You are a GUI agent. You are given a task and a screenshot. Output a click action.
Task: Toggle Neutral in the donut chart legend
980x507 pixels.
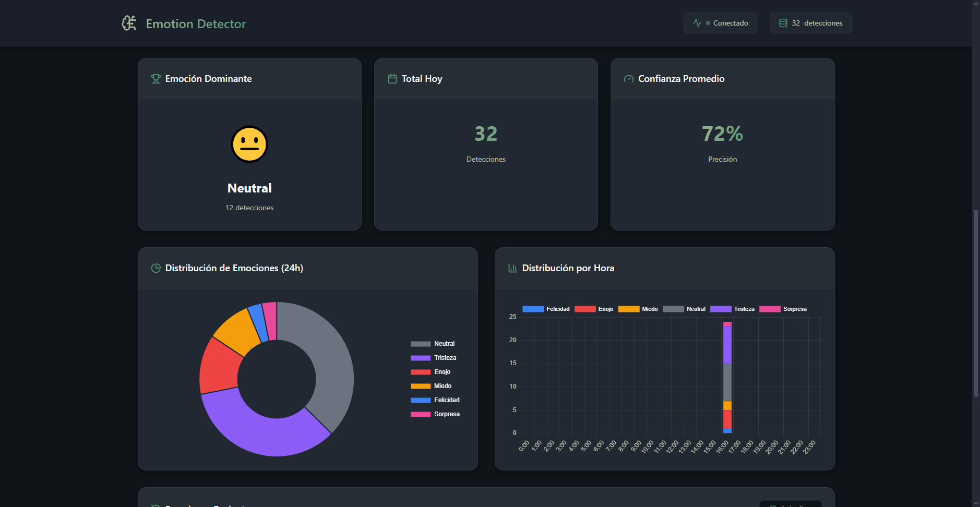pos(433,344)
